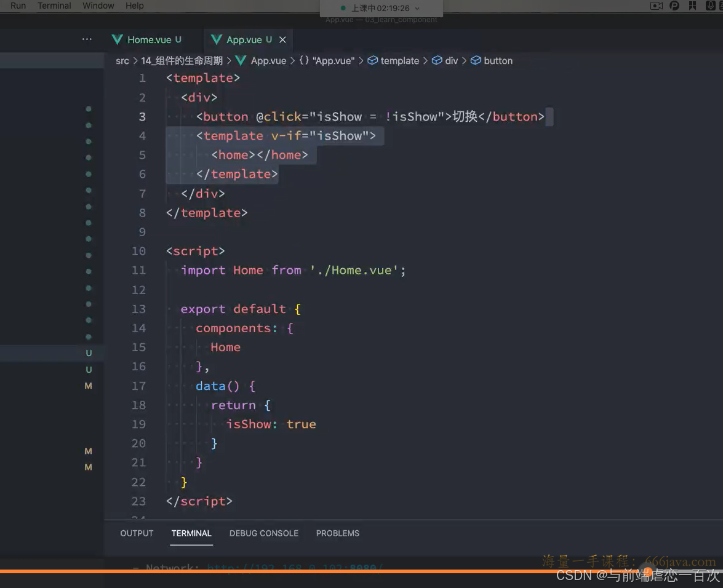Open the Run menu

tap(18, 6)
